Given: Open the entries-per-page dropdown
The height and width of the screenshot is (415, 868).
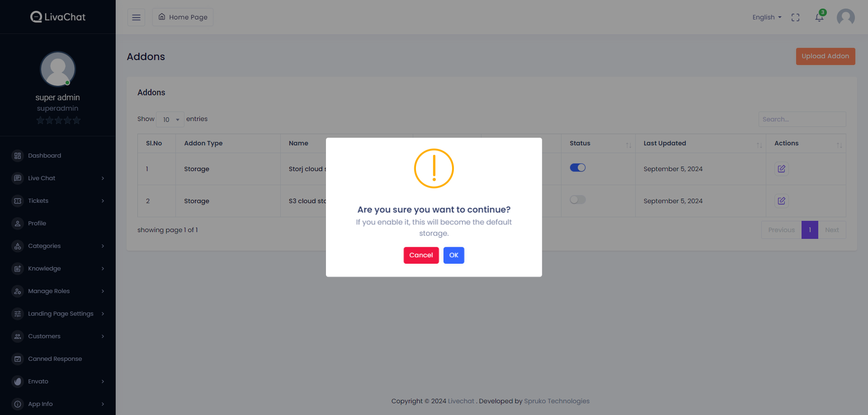Looking at the screenshot, I should pyautogui.click(x=170, y=120).
